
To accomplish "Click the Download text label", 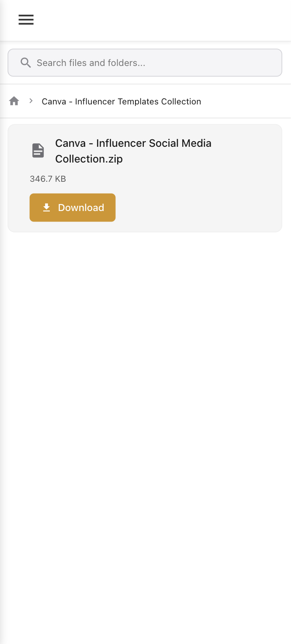I will [81, 208].
